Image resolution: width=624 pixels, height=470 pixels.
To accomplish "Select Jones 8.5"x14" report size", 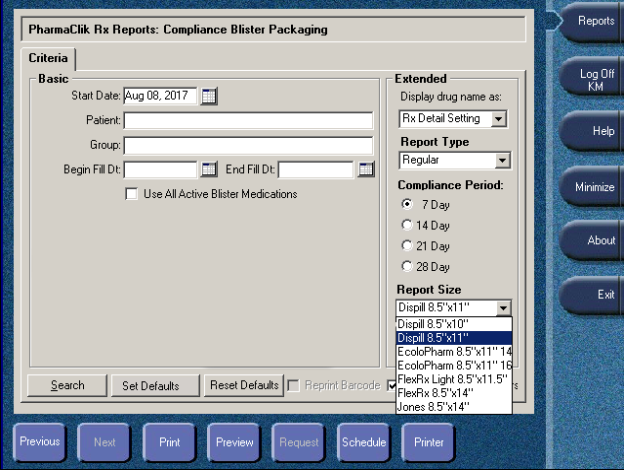I will [x=454, y=407].
